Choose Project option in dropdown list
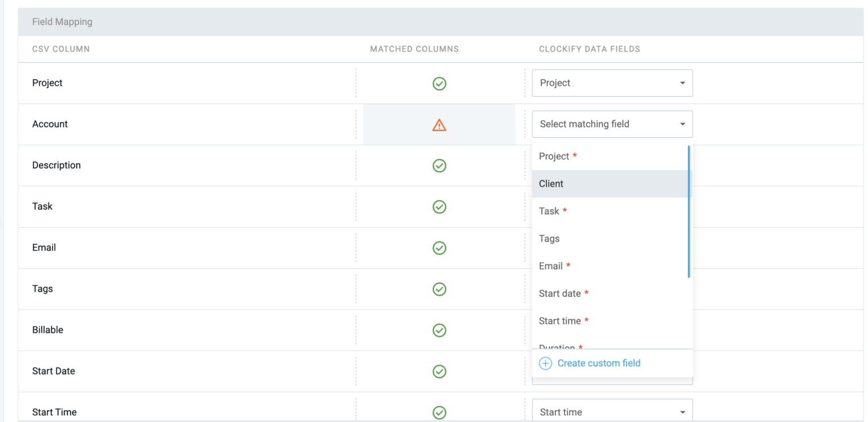This screenshot has width=868, height=422. point(610,156)
